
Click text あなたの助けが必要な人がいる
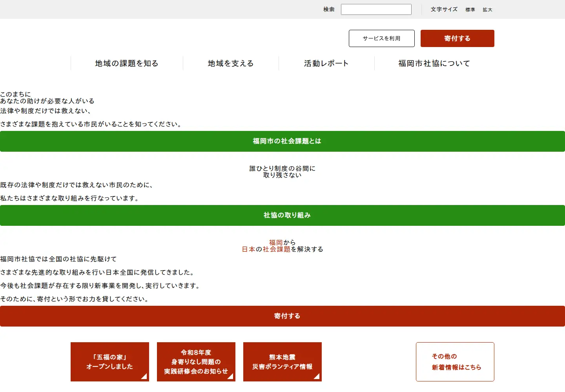(47, 101)
